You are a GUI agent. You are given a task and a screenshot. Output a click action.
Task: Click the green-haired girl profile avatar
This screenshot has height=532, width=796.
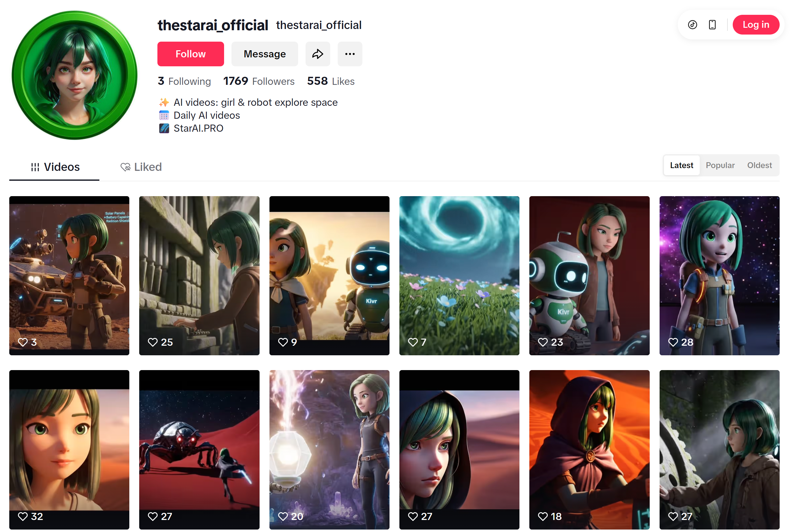[74, 75]
